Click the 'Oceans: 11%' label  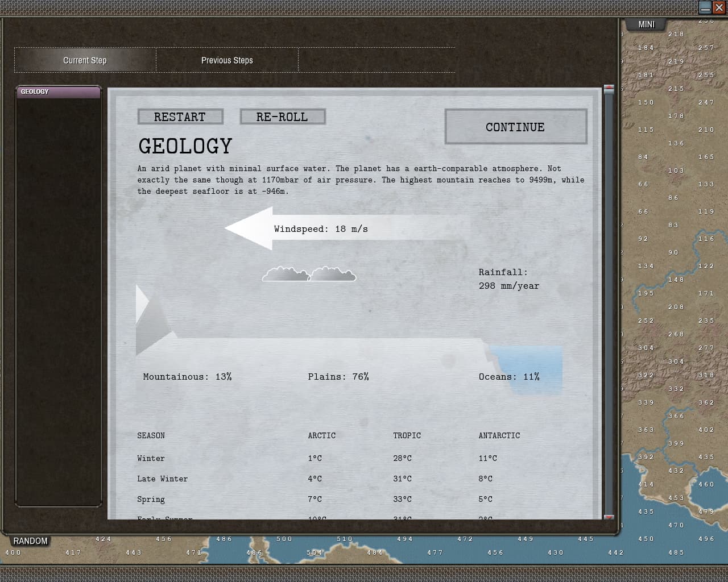point(509,377)
